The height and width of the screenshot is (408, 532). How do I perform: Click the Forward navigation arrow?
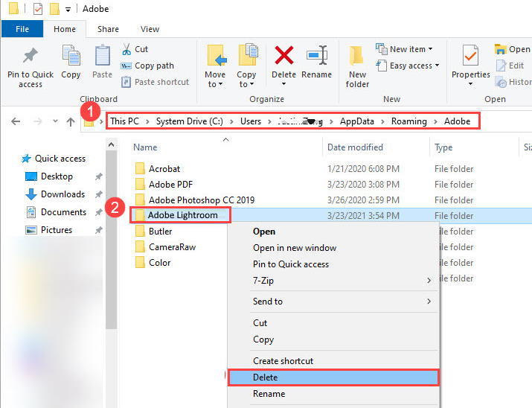38,121
